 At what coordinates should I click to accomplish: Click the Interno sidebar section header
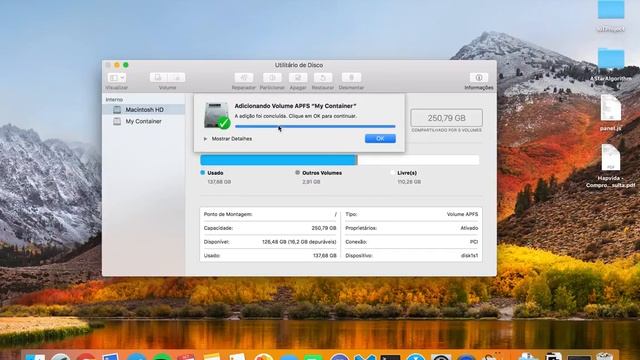(x=114, y=100)
